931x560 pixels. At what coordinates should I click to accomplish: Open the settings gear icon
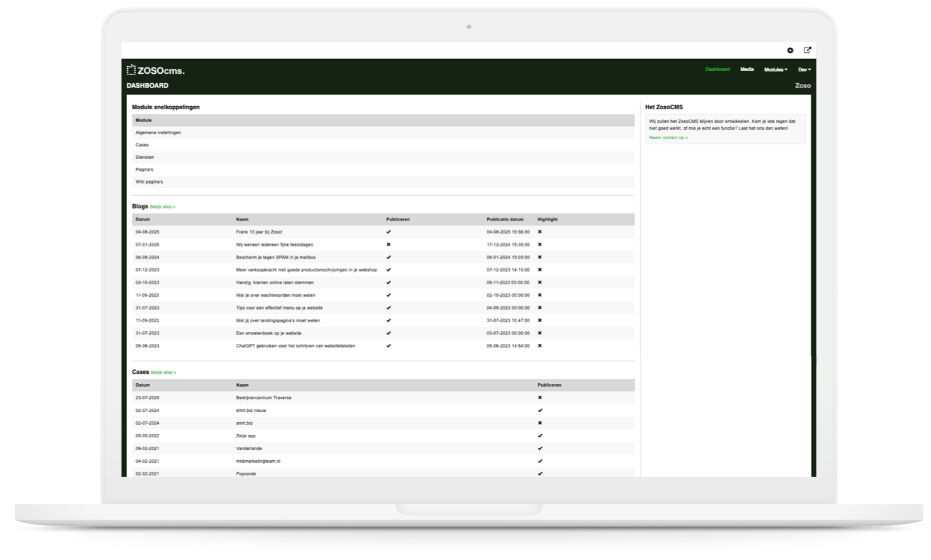tap(790, 50)
